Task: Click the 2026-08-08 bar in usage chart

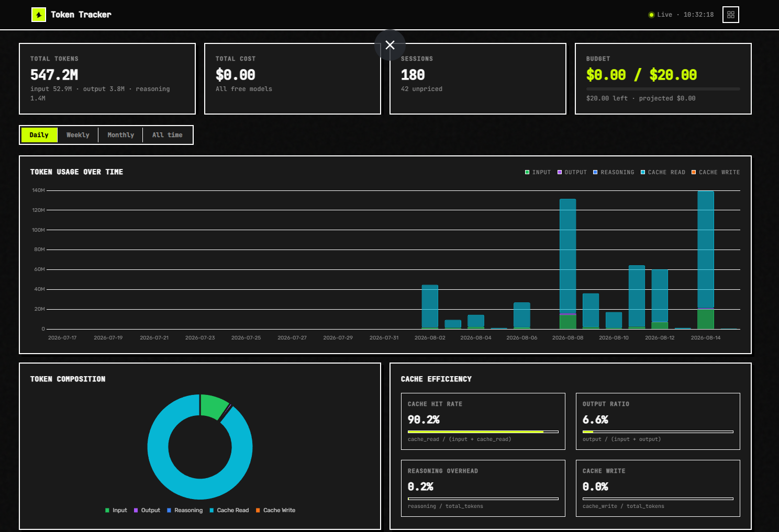Action: (568, 264)
